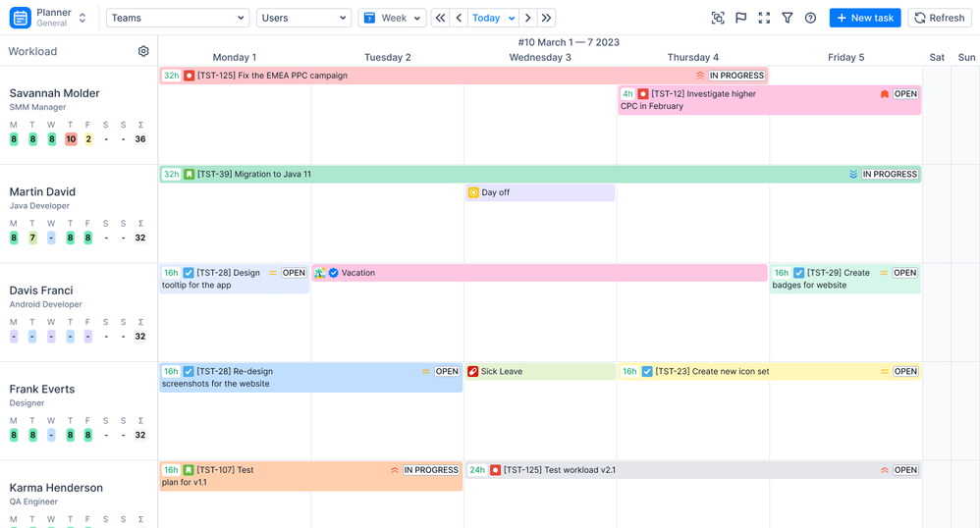980x528 pixels.
Task: Open the help question mark icon
Action: [x=811, y=18]
